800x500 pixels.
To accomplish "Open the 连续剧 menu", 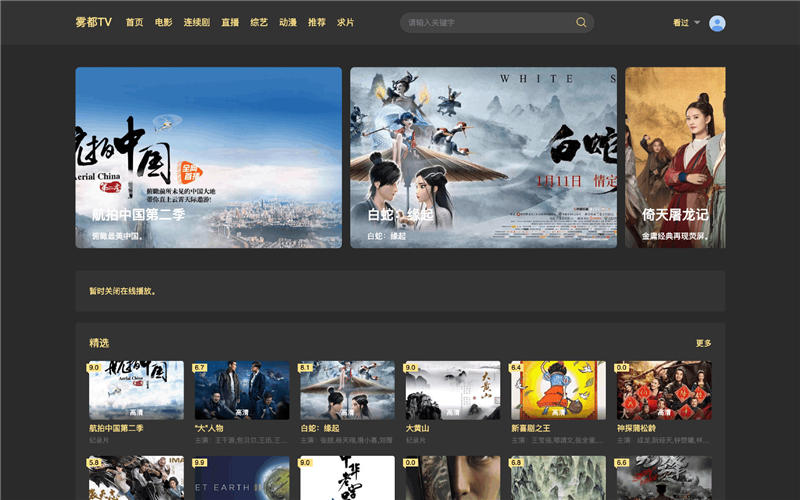I will (197, 22).
